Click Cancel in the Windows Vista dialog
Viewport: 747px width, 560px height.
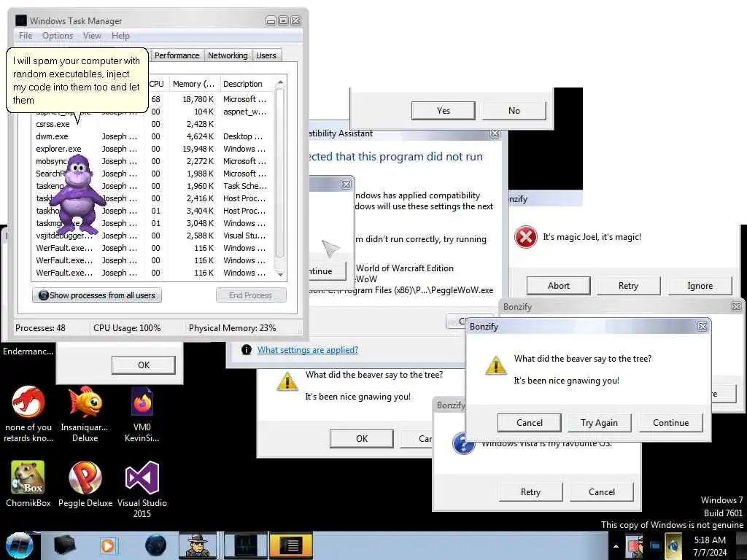[x=602, y=492]
